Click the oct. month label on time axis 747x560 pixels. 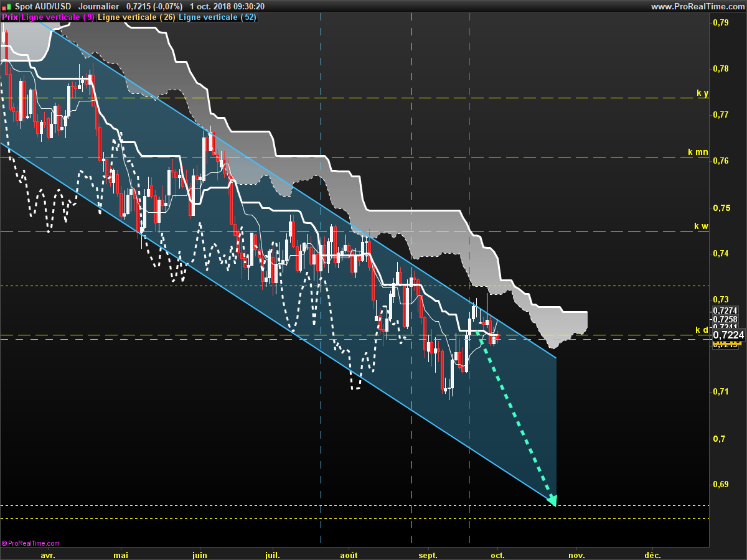pyautogui.click(x=497, y=555)
